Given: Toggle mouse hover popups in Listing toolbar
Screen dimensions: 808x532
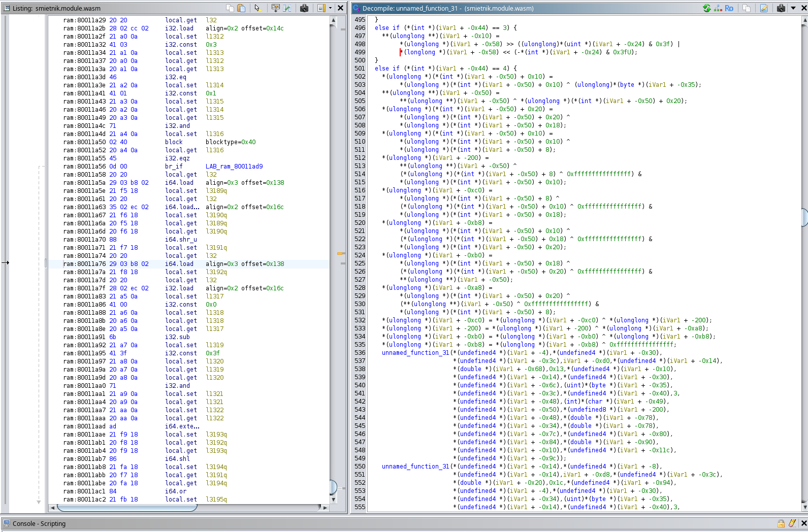Looking at the screenshot, I should click(257, 8).
